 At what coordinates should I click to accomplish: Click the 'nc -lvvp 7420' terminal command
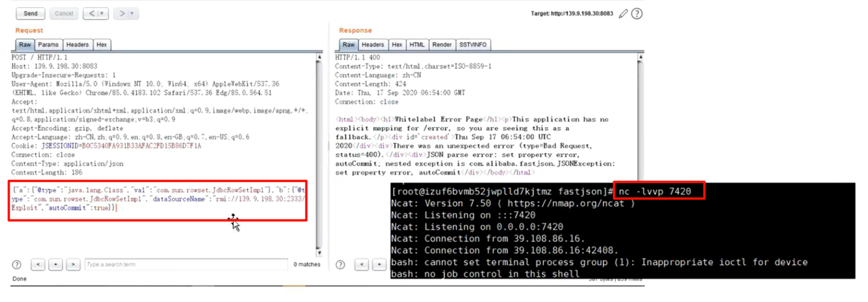coord(654,191)
